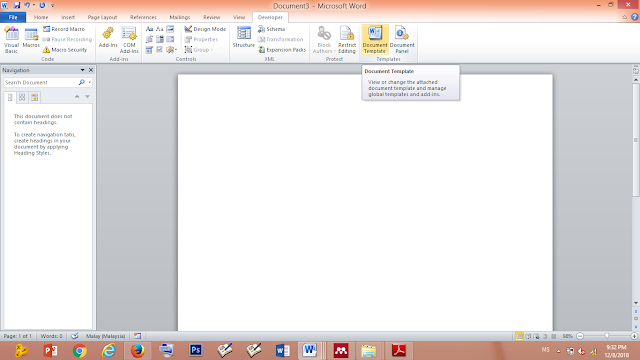Image resolution: width=640 pixels, height=360 pixels.
Task: Switch to the View tab
Action: pos(239,17)
